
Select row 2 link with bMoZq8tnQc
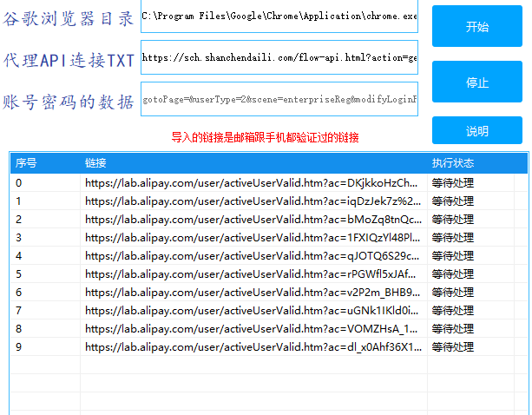(x=252, y=220)
